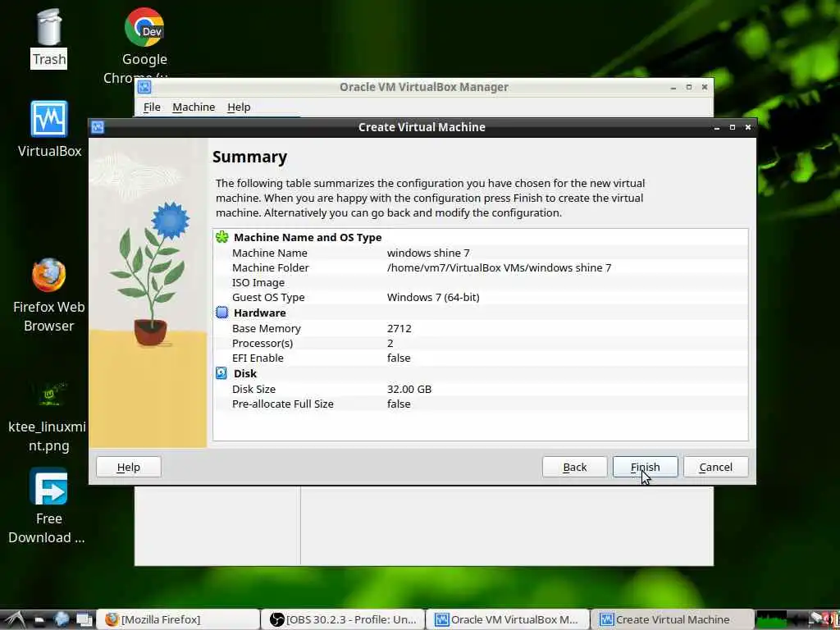
Task: Minimize the Create Virtual Machine dialog
Action: click(717, 127)
